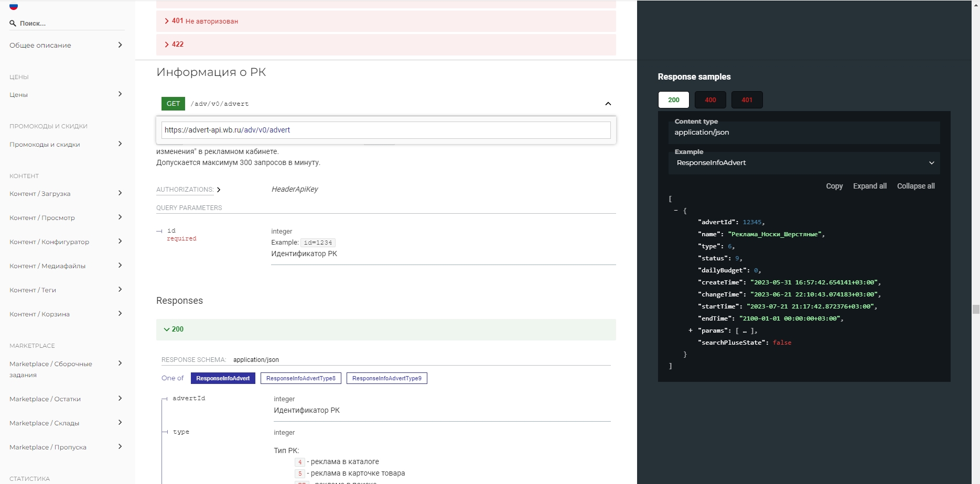Screen dimensions: 980x484
Task: Click the page vertical scrollbar thumb
Action: (975, 309)
